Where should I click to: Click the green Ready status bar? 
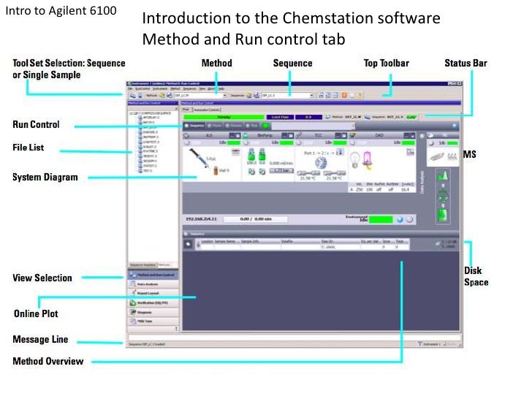coord(224,117)
